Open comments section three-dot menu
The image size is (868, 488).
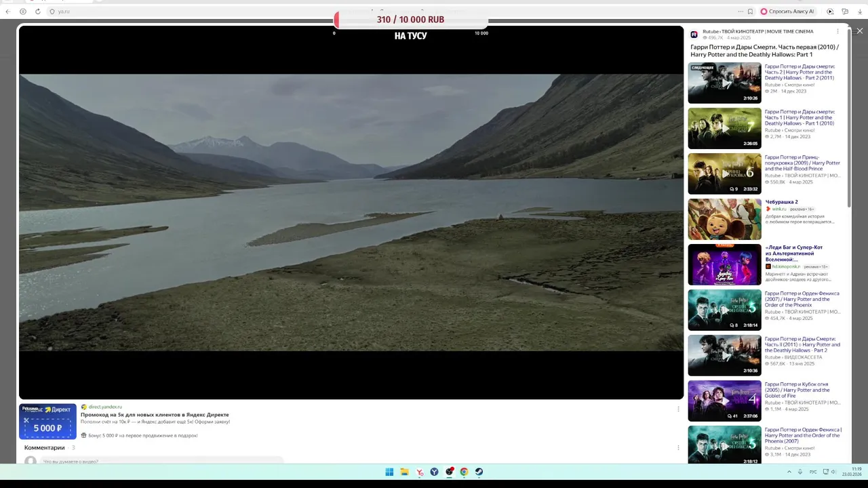pos(678,447)
